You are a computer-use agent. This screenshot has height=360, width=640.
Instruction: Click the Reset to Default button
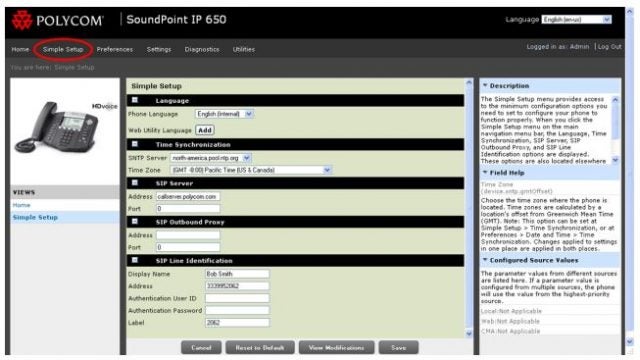click(x=260, y=348)
